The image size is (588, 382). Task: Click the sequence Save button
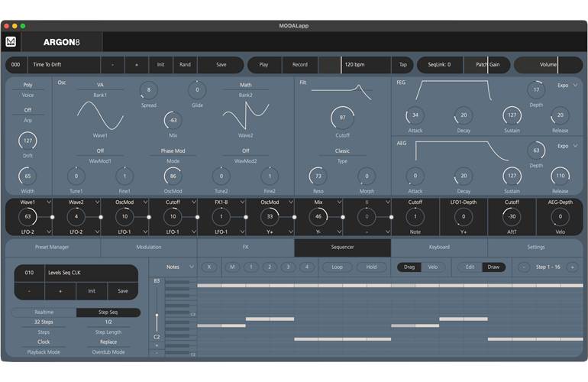click(123, 291)
